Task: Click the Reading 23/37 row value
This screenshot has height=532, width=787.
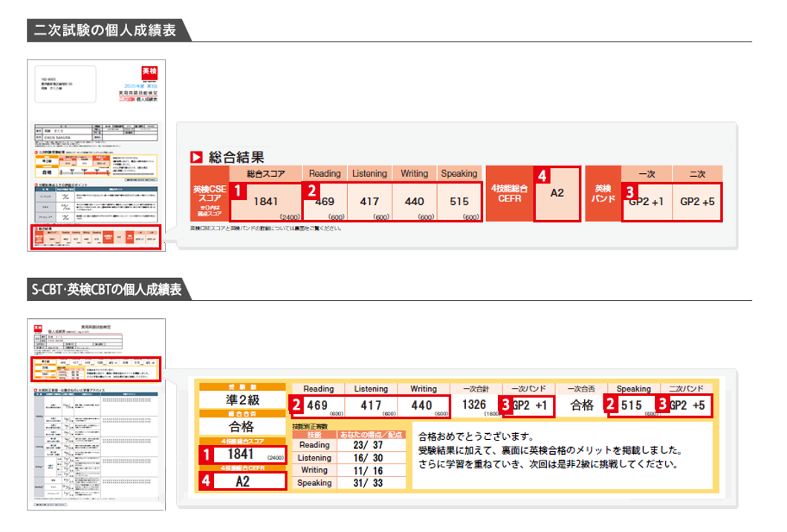Action: 368,445
